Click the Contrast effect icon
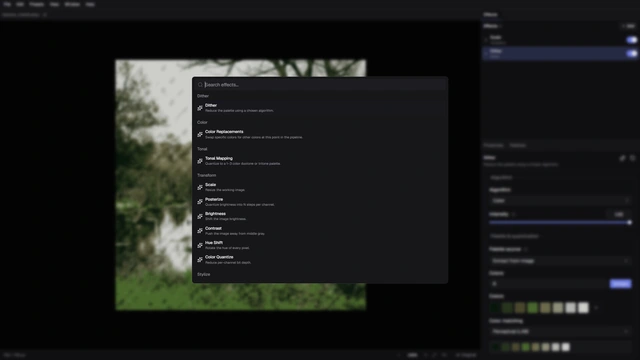Viewport: 640px width, 360px height. point(200,231)
